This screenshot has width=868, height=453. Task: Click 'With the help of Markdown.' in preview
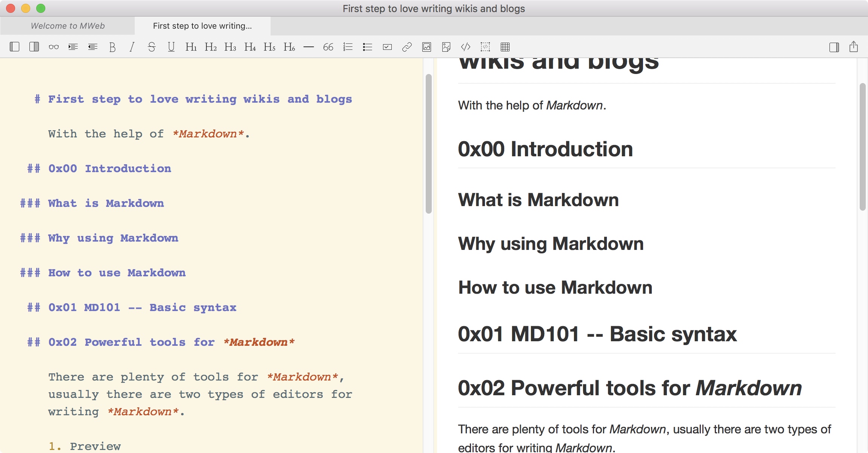point(532,105)
